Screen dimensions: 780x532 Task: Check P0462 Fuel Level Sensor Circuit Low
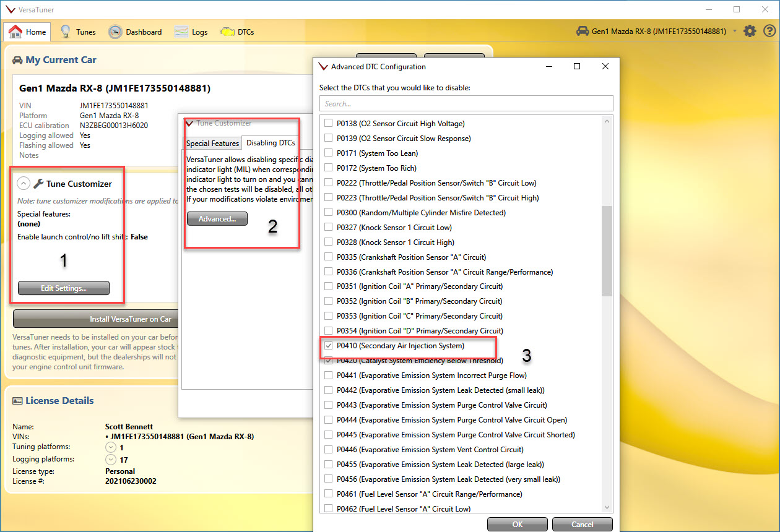(328, 509)
